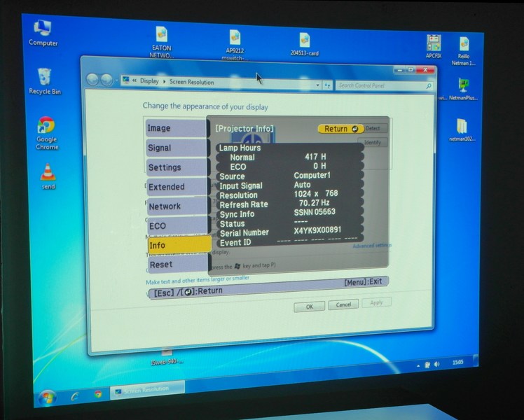Click the Source value Computer1

click(x=312, y=175)
